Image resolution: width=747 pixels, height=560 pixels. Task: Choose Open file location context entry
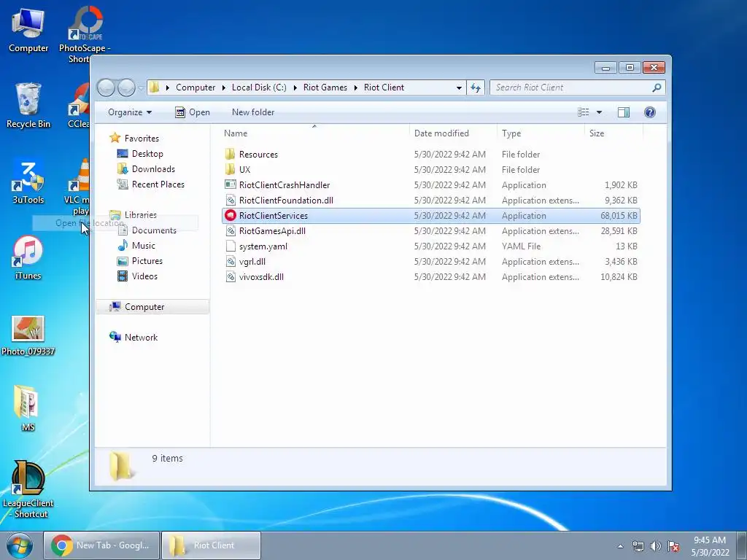(x=115, y=223)
